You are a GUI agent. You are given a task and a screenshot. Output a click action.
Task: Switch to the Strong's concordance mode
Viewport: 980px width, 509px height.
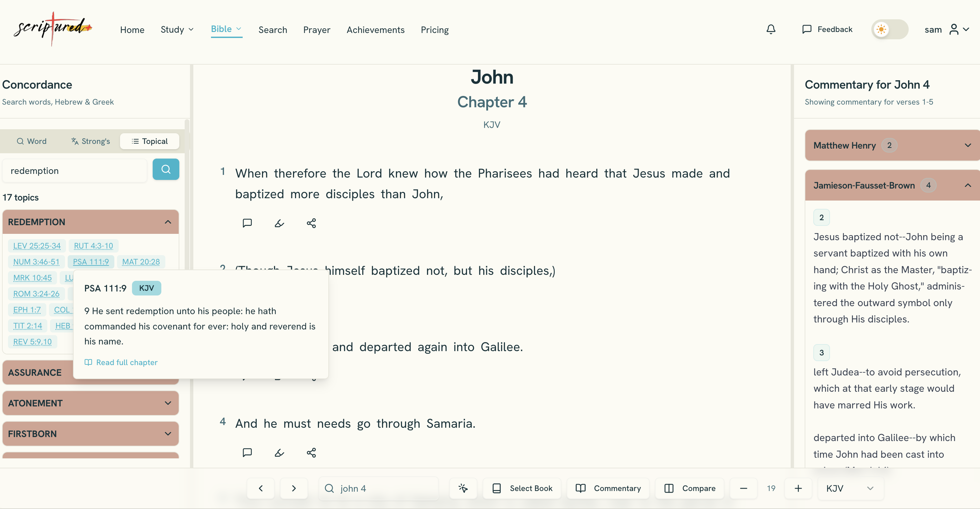pyautogui.click(x=90, y=141)
